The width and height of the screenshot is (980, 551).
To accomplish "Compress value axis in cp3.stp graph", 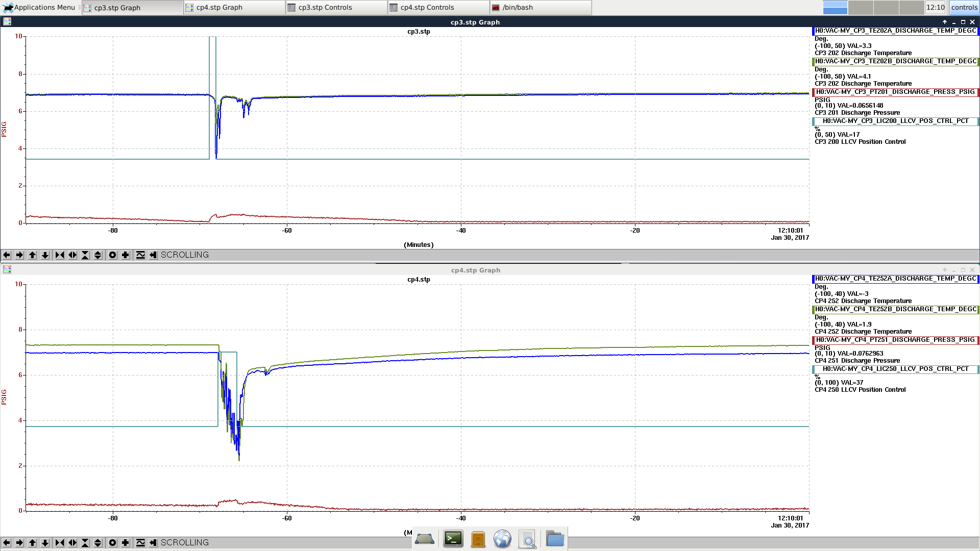I will pos(85,255).
